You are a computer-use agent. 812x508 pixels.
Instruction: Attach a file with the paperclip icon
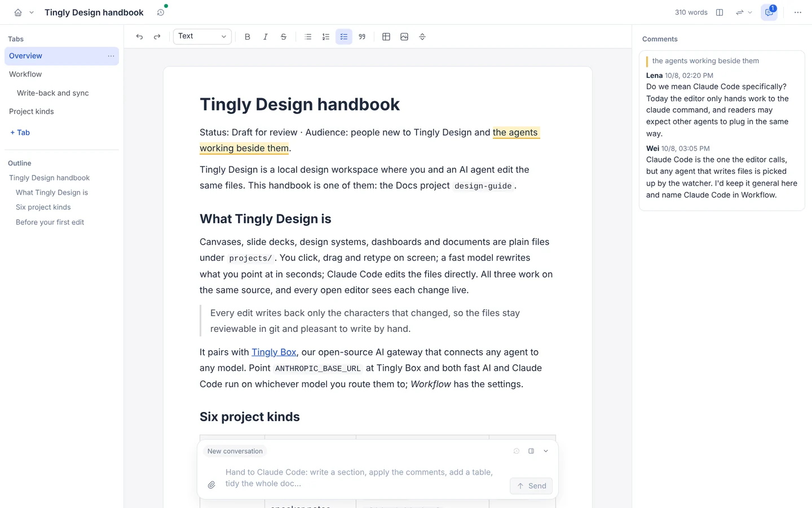[x=211, y=485]
